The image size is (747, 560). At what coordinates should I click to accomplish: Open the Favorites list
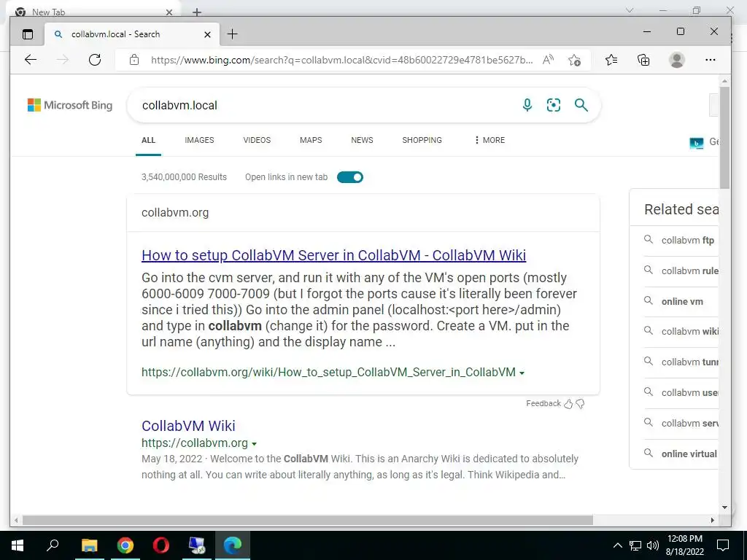click(611, 60)
